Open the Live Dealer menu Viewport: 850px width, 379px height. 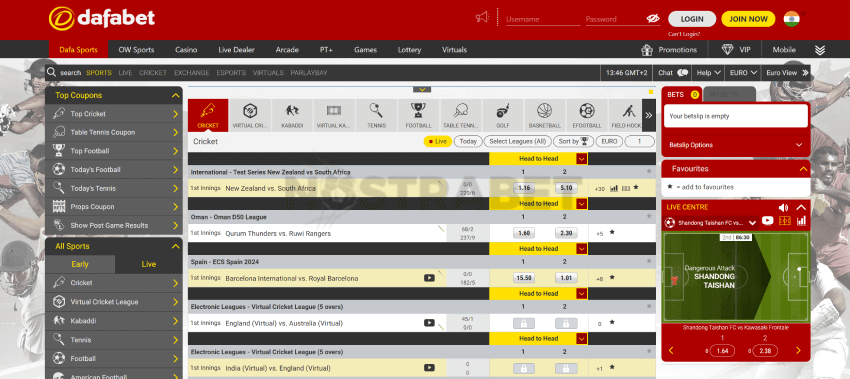[x=236, y=49]
